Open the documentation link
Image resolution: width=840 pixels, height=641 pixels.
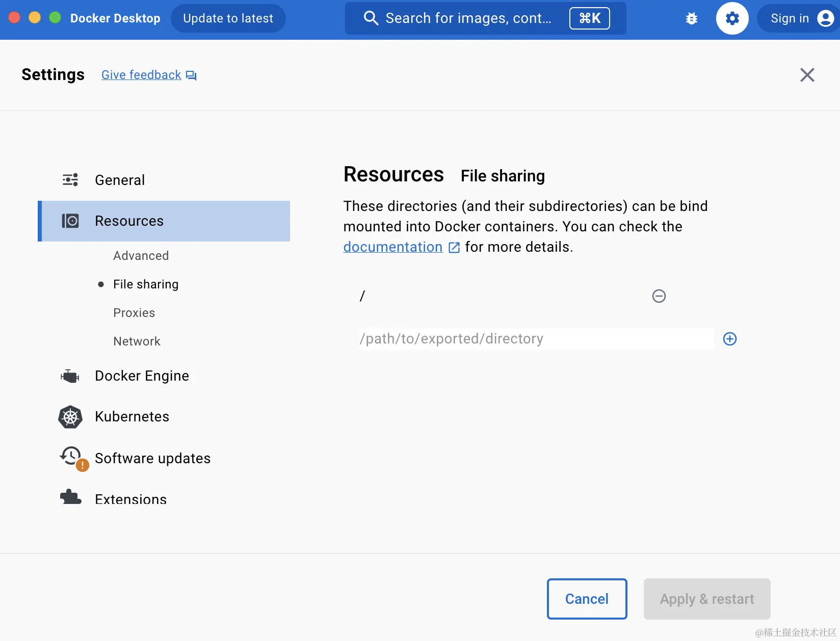393,247
